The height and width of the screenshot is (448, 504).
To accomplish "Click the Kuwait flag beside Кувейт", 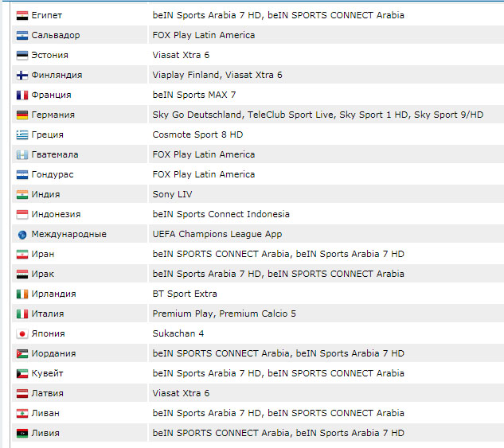I will coord(22,374).
